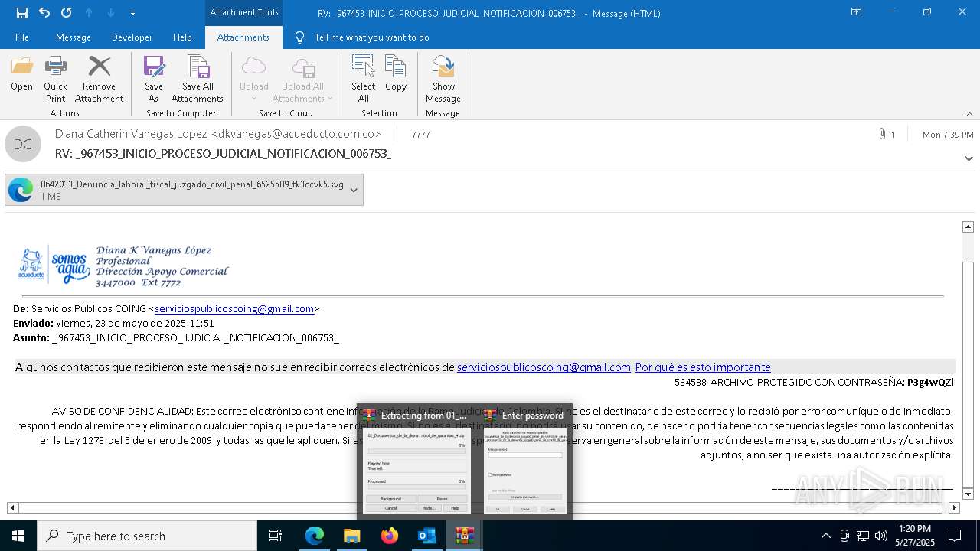Expand the SVG attachment dropdown arrow
Image resolution: width=980 pixels, height=551 pixels.
point(354,190)
